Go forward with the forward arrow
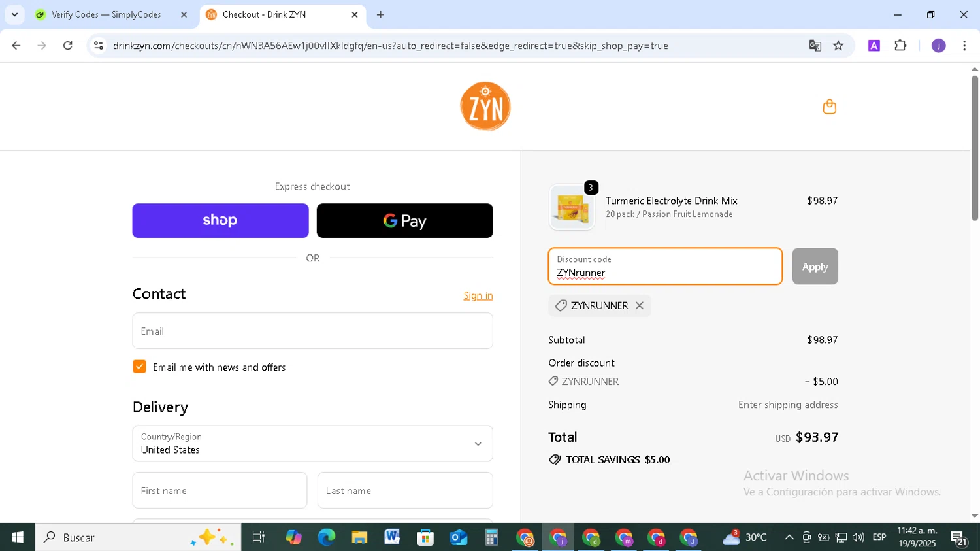 point(42,46)
